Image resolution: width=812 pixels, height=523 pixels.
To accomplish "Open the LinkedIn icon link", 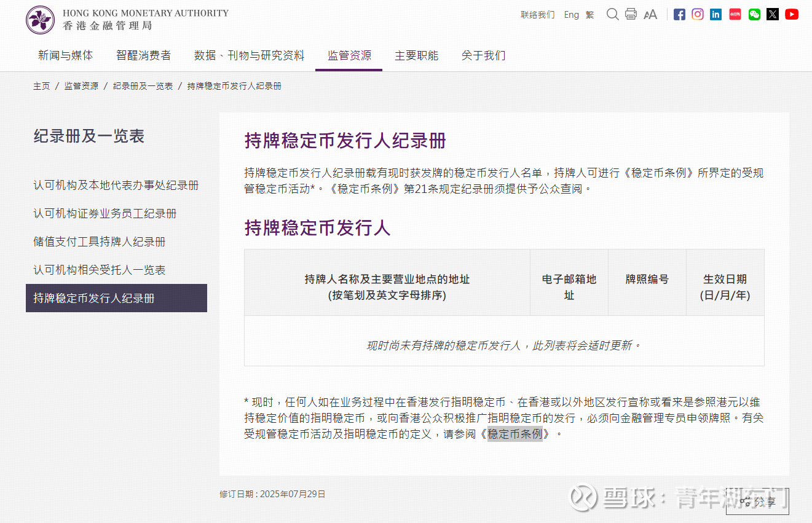I will pos(716,14).
